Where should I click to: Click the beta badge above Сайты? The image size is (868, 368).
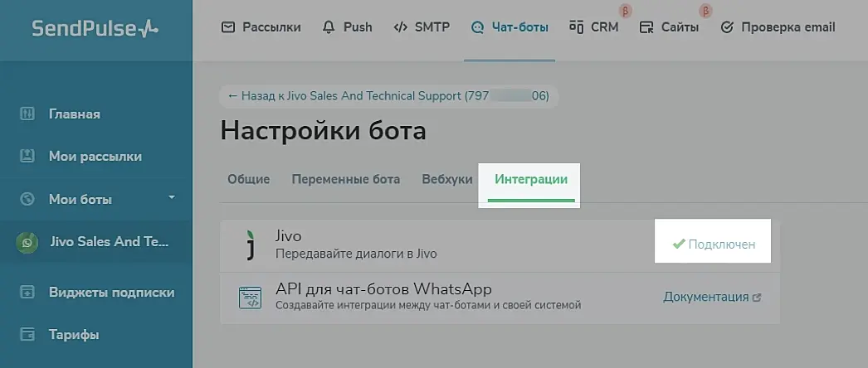point(705,10)
